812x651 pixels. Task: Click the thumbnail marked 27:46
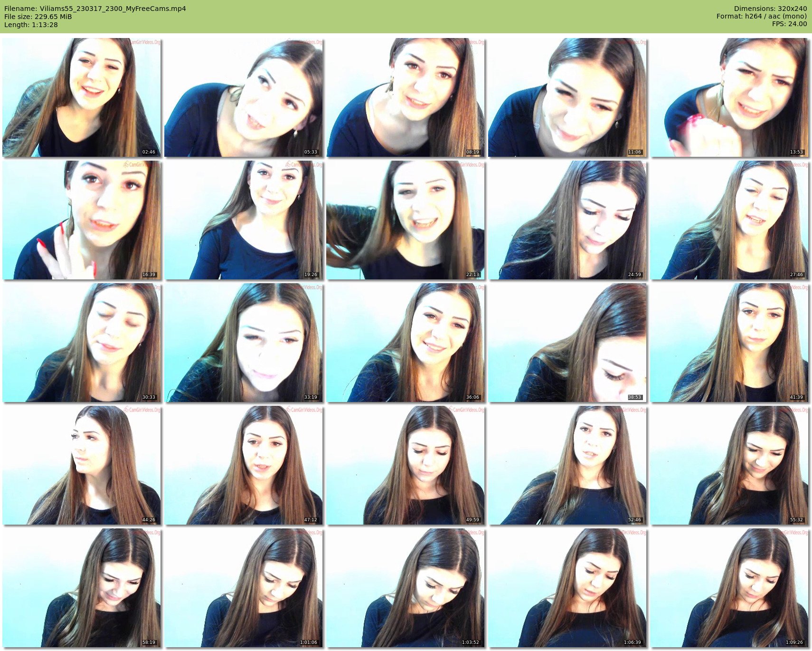pyautogui.click(x=729, y=220)
